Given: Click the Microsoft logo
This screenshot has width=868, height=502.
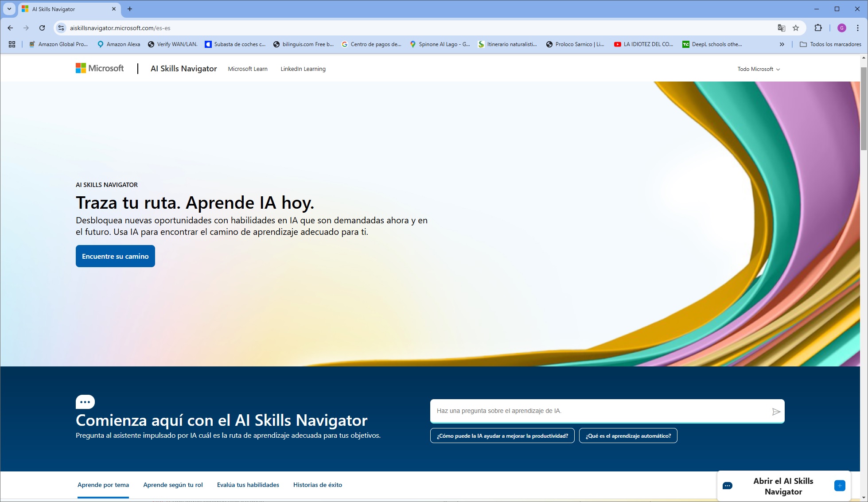Looking at the screenshot, I should [x=100, y=68].
